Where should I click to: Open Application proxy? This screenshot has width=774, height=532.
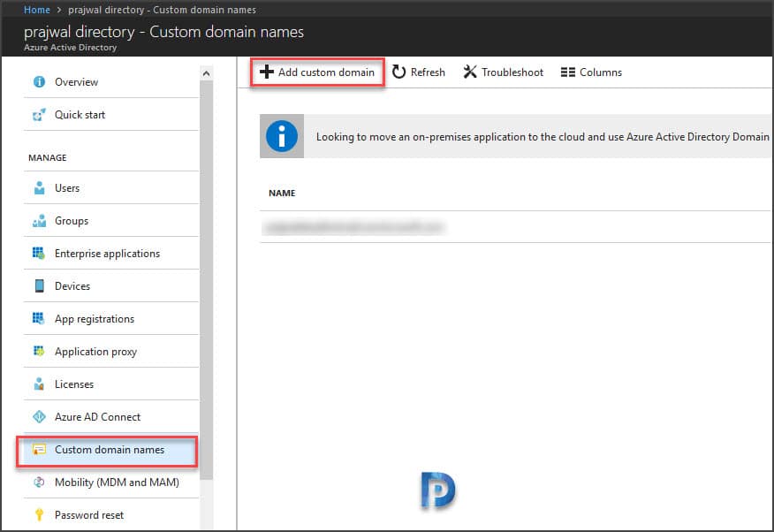pyautogui.click(x=111, y=352)
